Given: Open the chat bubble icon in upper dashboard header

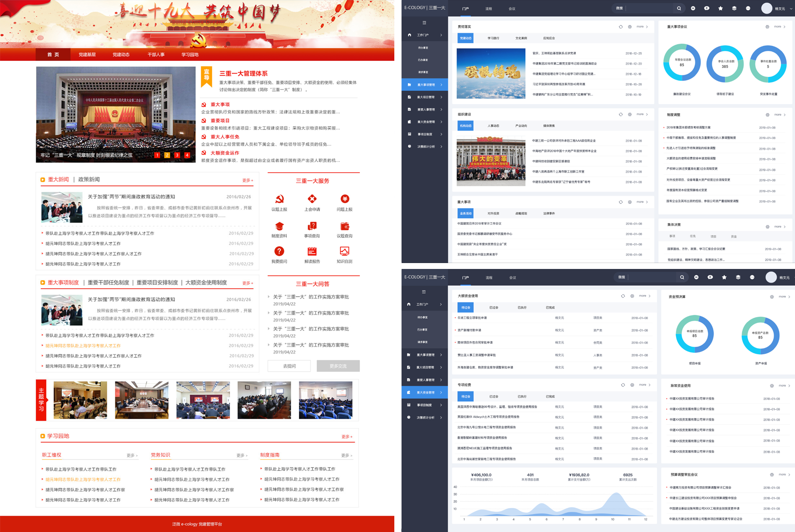Looking at the screenshot, I should pos(706,8).
